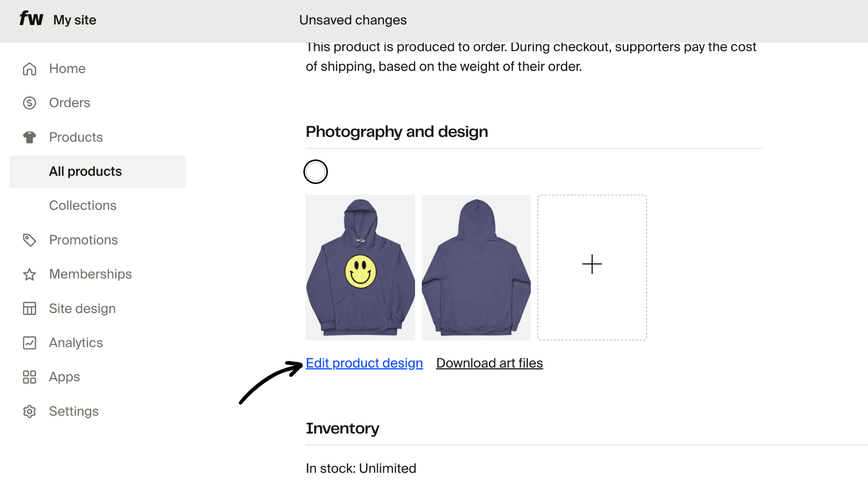
Task: Click the fw logo in the header
Action: coord(31,19)
